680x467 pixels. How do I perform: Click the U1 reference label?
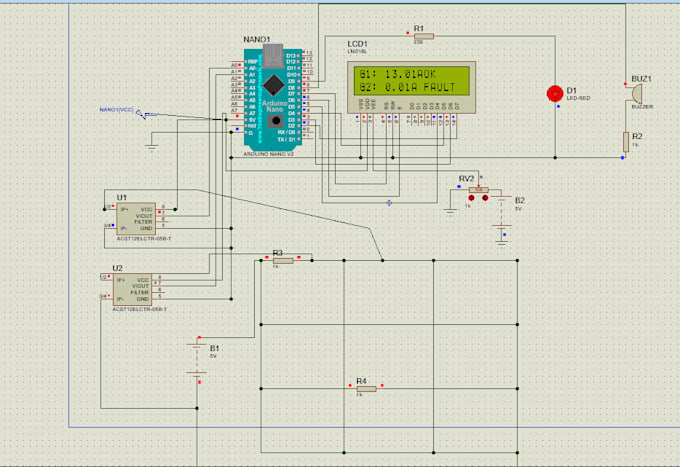click(x=121, y=198)
